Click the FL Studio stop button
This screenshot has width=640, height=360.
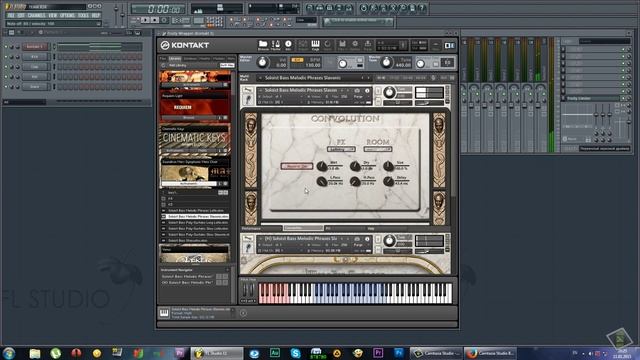pyautogui.click(x=155, y=20)
